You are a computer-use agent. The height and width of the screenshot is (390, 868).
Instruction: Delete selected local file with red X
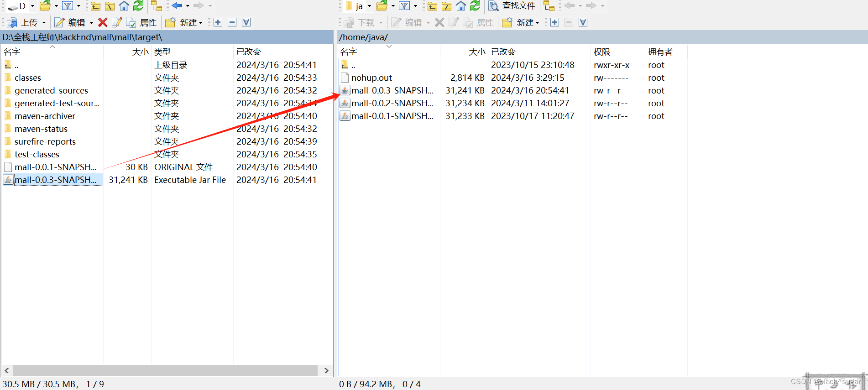point(103,22)
